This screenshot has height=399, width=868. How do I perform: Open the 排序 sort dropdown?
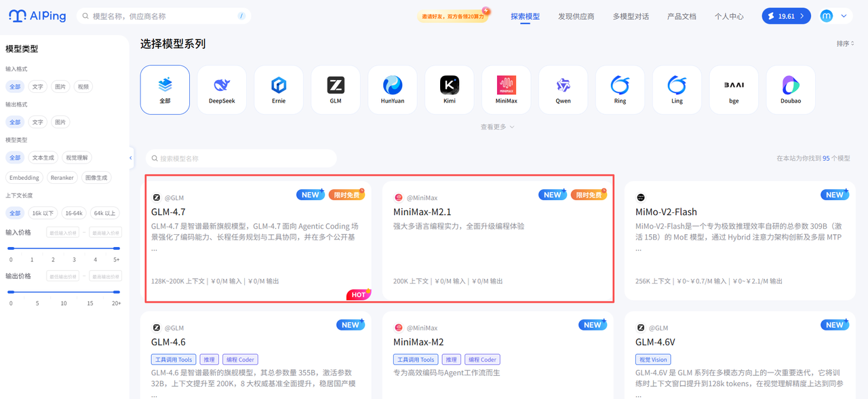(846, 43)
